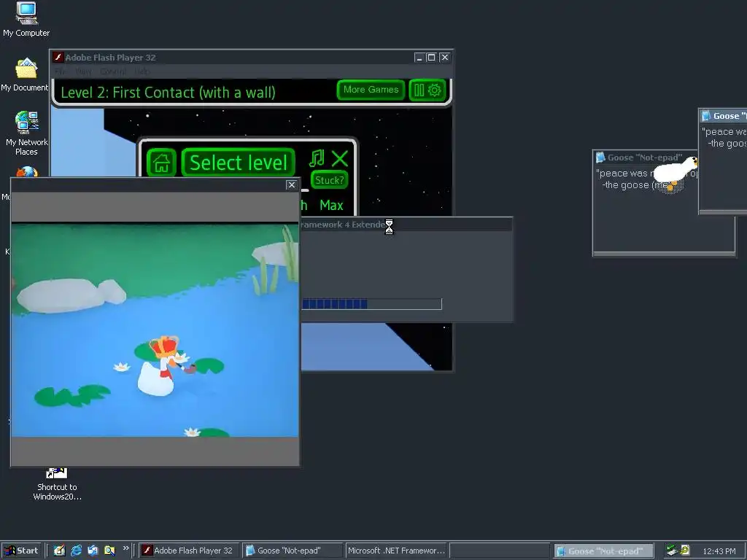The width and height of the screenshot is (747, 560).
Task: Click the blank taskbar button
Action: tap(500, 551)
